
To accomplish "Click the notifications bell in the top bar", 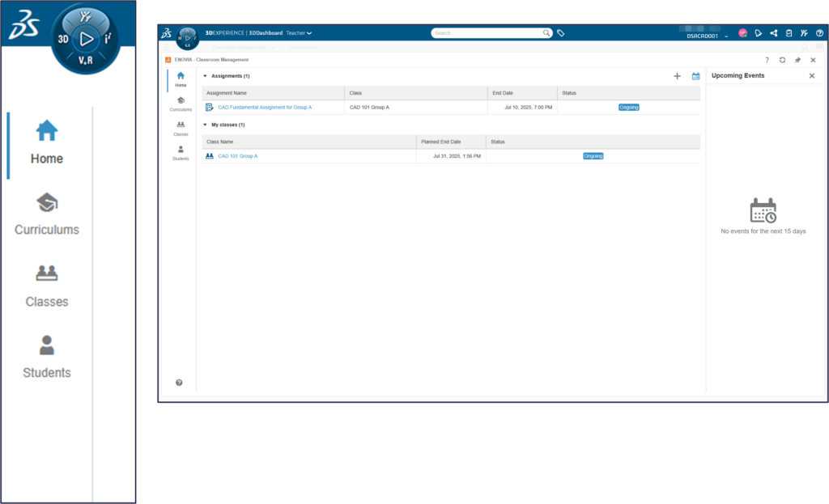I will coord(758,33).
